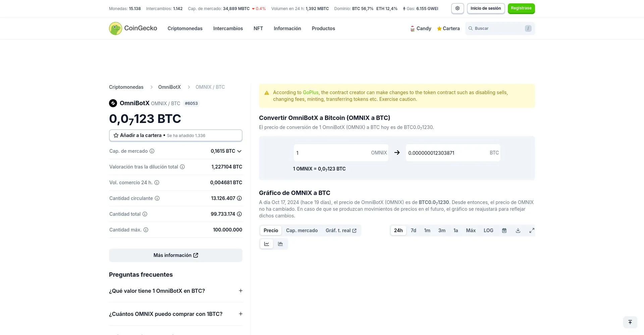Click the market cap 34,889 MBTC value
Screen dimensions: 644x335
click(x=236, y=9)
